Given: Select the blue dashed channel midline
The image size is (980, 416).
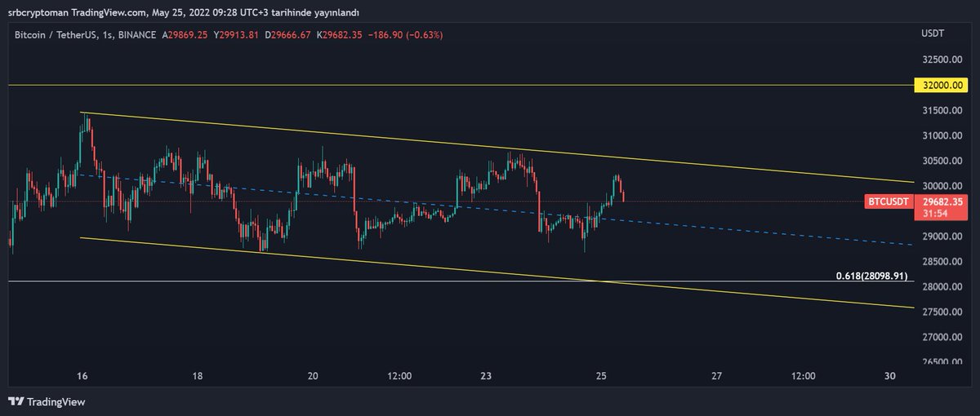Looking at the screenshot, I should (497, 209).
